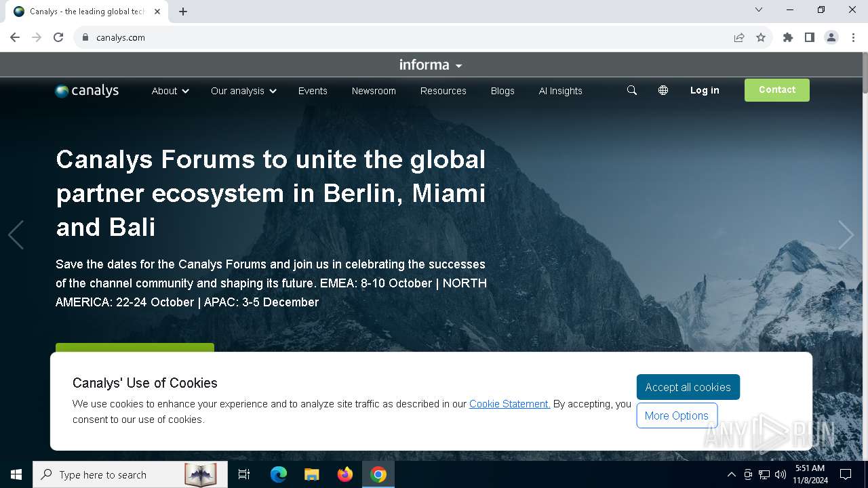Toggle Chrome side panel icon
Image resolution: width=868 pixels, height=488 pixels.
pyautogui.click(x=810, y=37)
